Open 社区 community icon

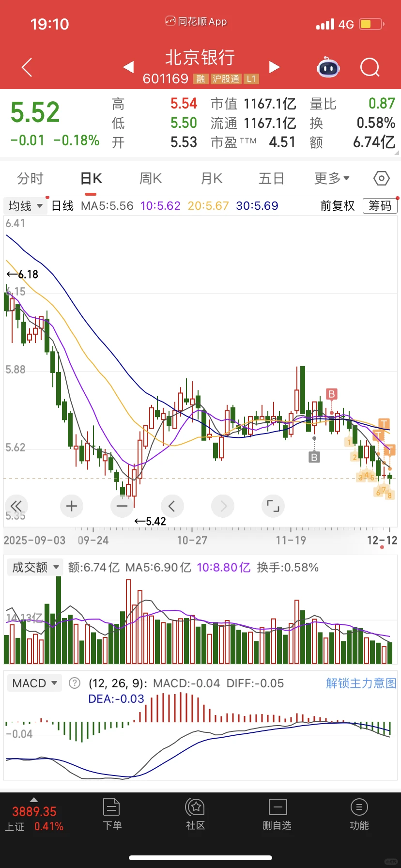point(195,815)
